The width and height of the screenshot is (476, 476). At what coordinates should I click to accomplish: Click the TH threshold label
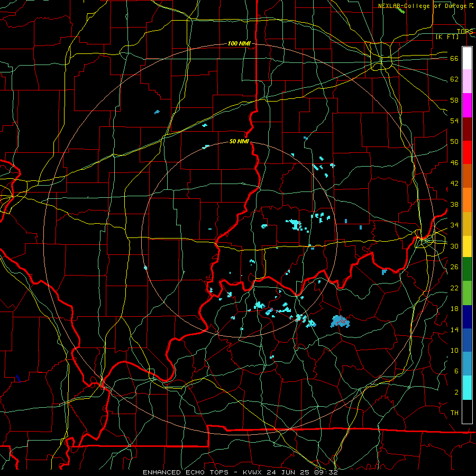454,413
